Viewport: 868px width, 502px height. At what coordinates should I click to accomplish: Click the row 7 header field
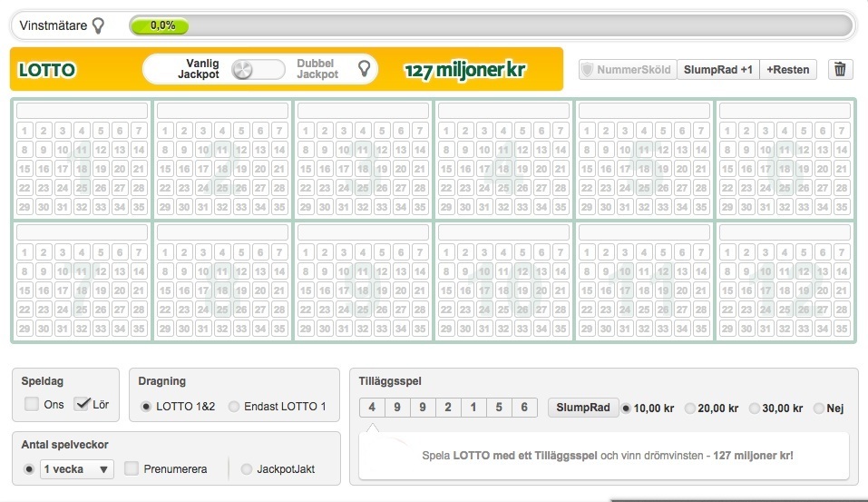pyautogui.click(x=82, y=231)
